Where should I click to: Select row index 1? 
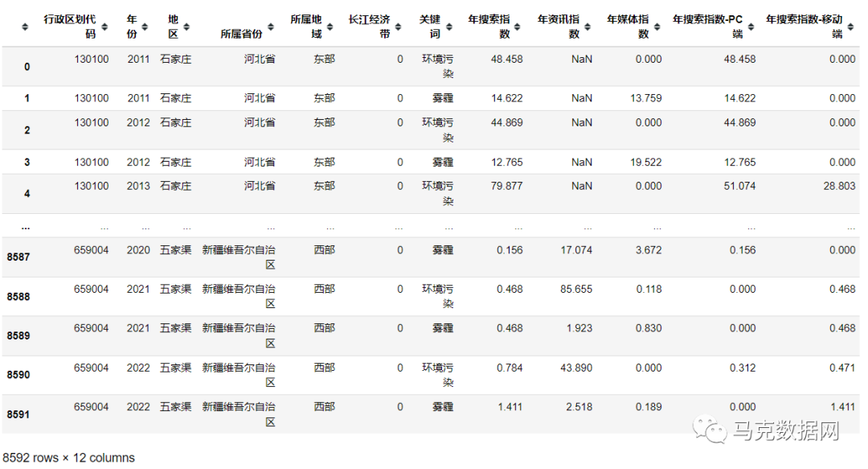click(27, 98)
